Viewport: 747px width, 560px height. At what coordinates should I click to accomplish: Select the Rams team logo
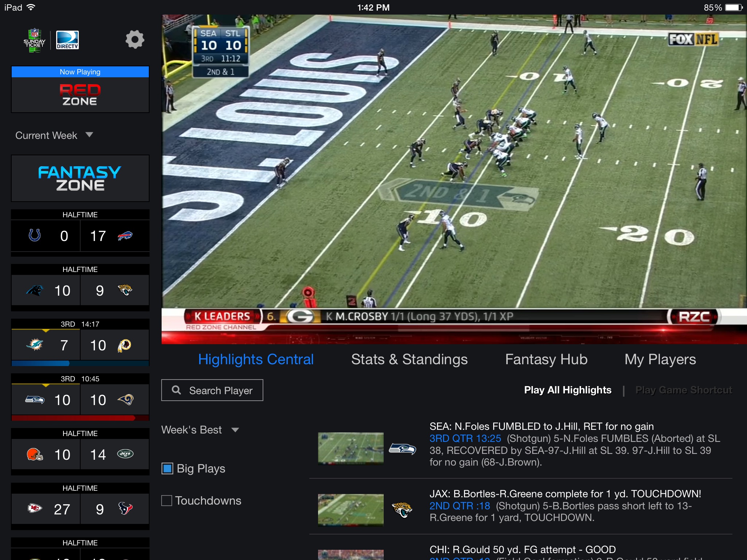click(125, 400)
